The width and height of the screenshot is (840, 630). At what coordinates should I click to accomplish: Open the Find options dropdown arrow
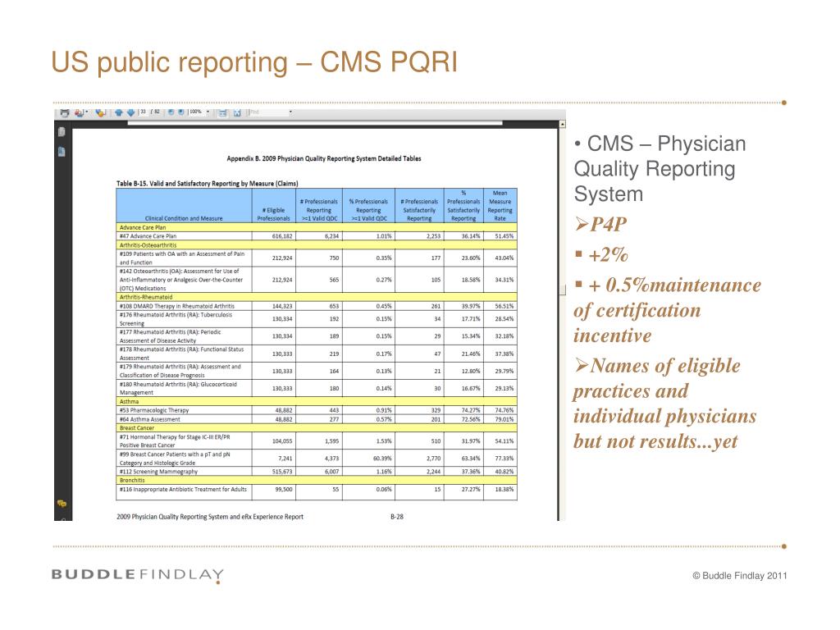(x=290, y=112)
